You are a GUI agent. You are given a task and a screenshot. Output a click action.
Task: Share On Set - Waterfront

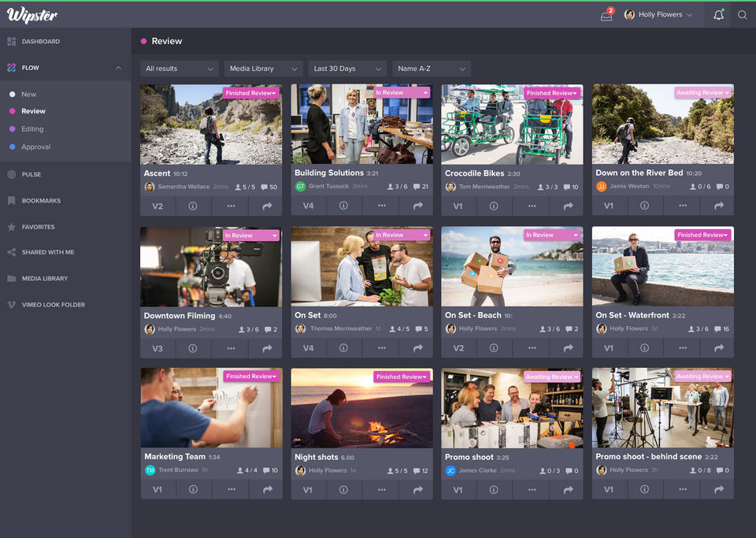(719, 347)
